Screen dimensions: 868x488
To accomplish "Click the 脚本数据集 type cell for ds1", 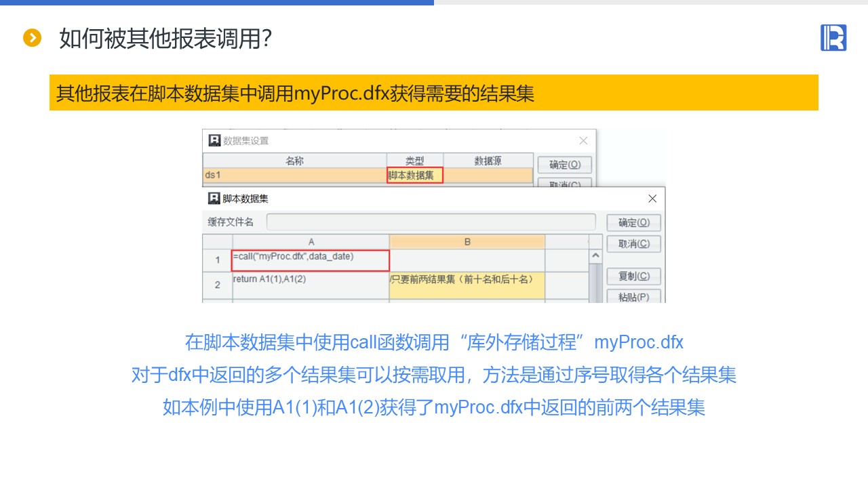I will tap(415, 175).
